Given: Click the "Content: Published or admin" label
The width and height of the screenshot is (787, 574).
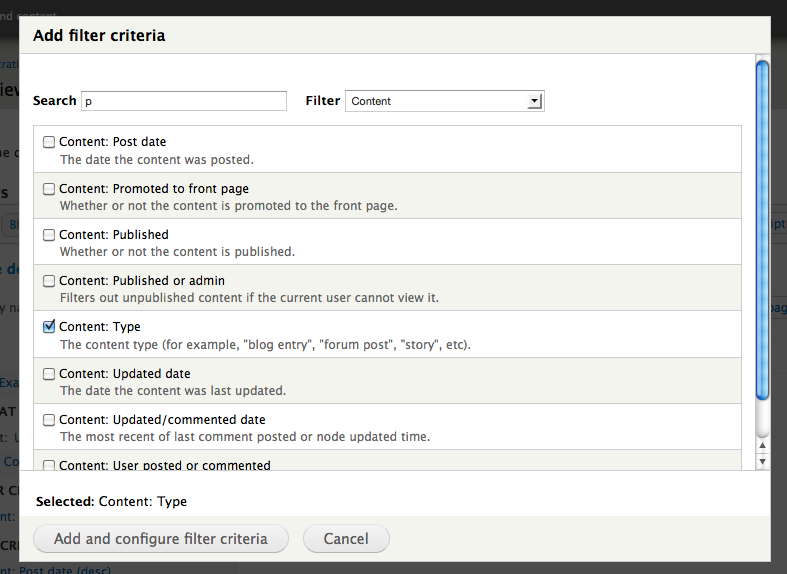Looking at the screenshot, I should coord(142,281).
